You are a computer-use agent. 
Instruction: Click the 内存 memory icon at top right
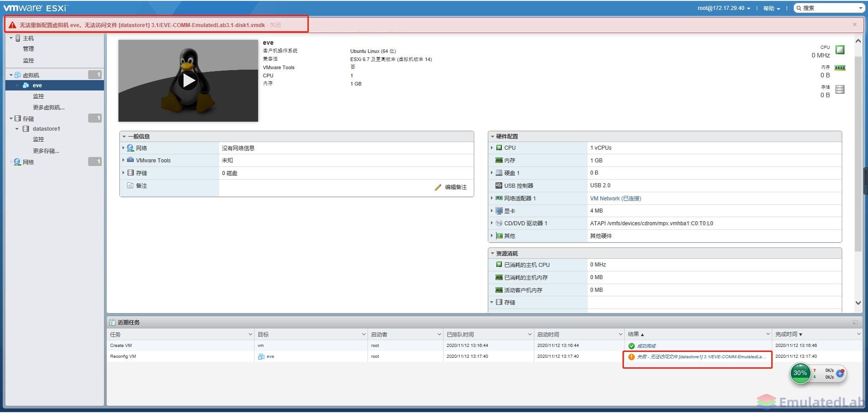840,68
